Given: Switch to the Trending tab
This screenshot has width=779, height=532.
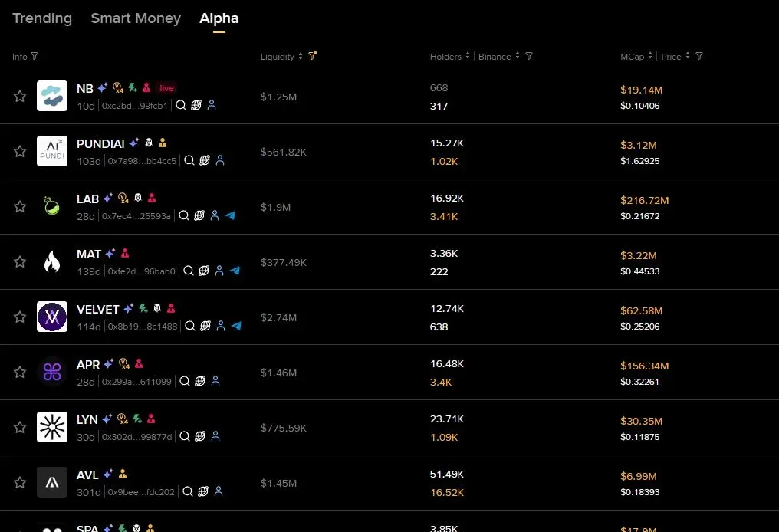Looking at the screenshot, I should (42, 18).
